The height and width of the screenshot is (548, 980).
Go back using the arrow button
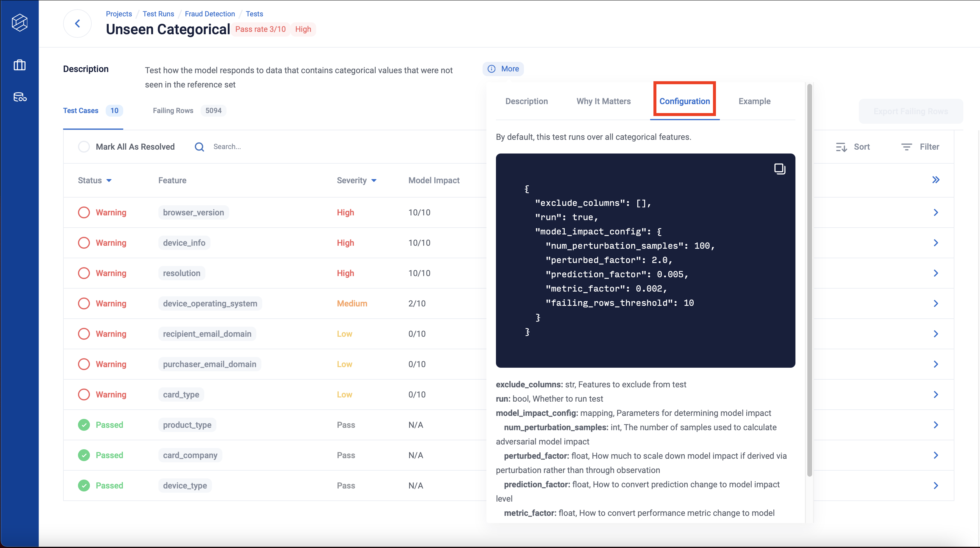tap(77, 24)
